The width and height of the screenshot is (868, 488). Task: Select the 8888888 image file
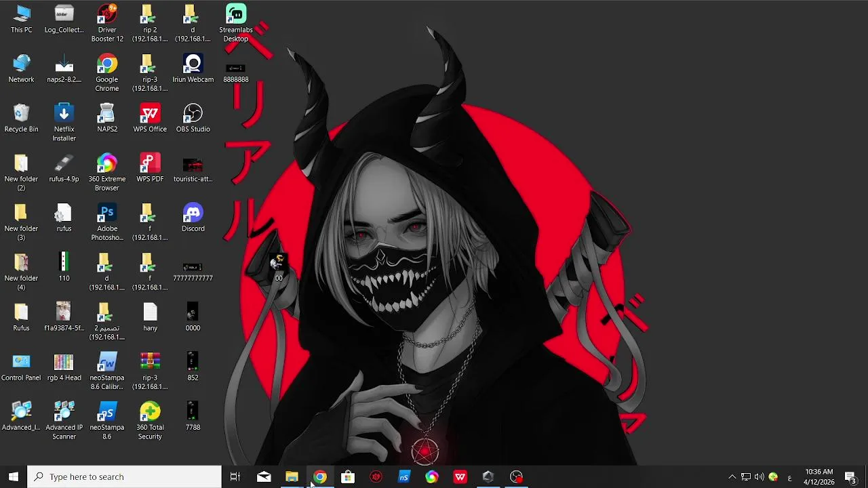[x=236, y=73]
